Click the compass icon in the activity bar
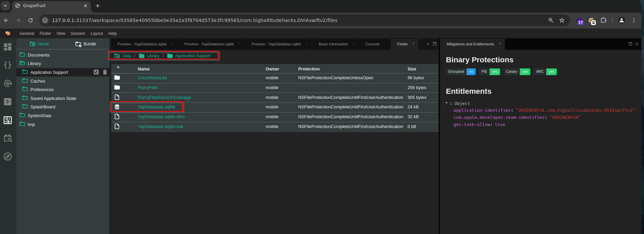Viewport: 644px width, 234px height. coord(7,156)
